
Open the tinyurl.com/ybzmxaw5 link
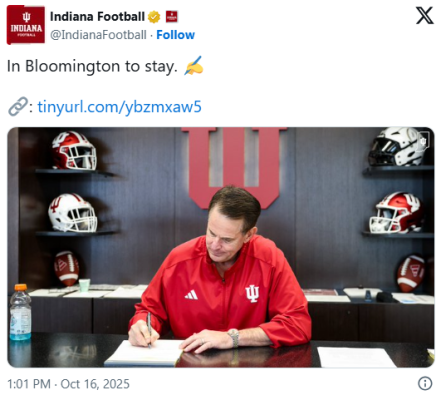[119, 107]
